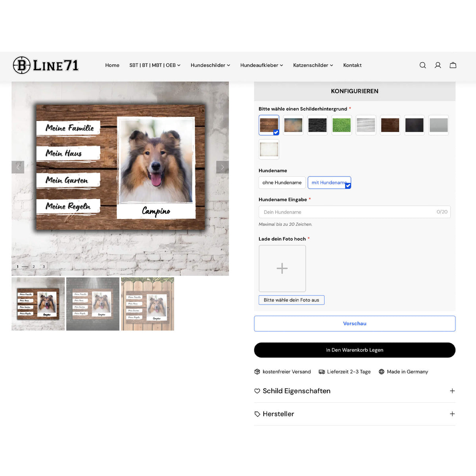Select the wooden fence thumbnail
Viewport: 476px width, 476px height.
point(148,304)
